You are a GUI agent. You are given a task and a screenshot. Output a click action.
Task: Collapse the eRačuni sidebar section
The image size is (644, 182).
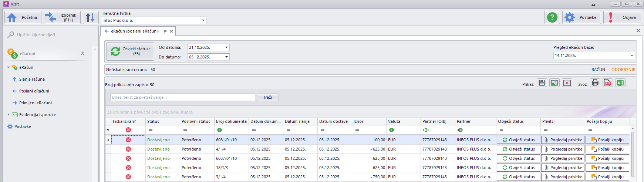(82, 54)
